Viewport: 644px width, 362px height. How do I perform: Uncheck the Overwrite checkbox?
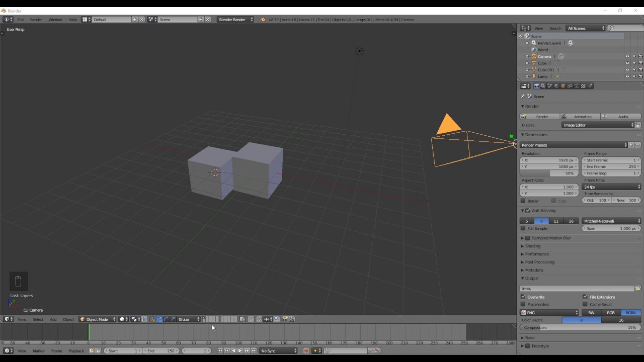(523, 297)
